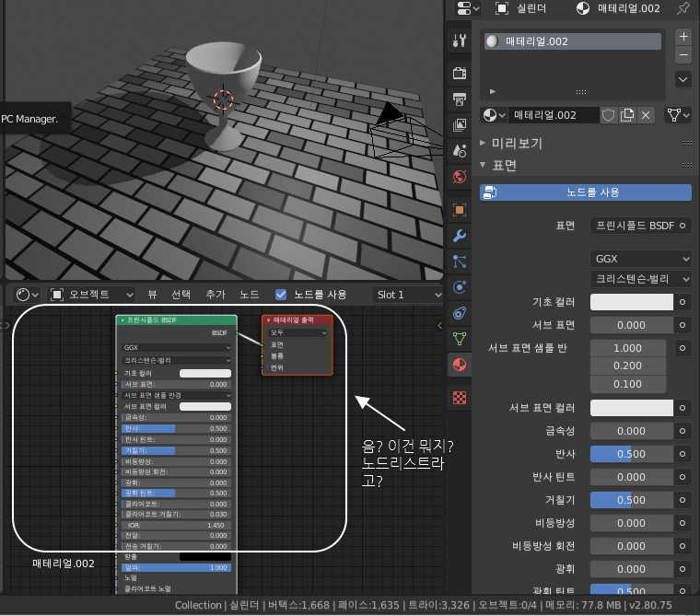This screenshot has width=700, height=616.
Task: Open 크리스텐슨-벌리 dropdown in properties
Action: 640,279
